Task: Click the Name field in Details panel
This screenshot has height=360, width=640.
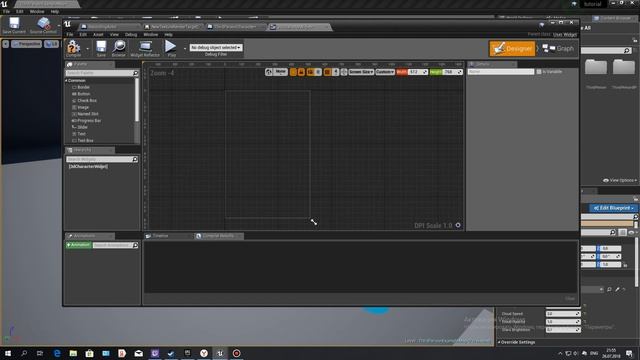Action: pos(500,72)
